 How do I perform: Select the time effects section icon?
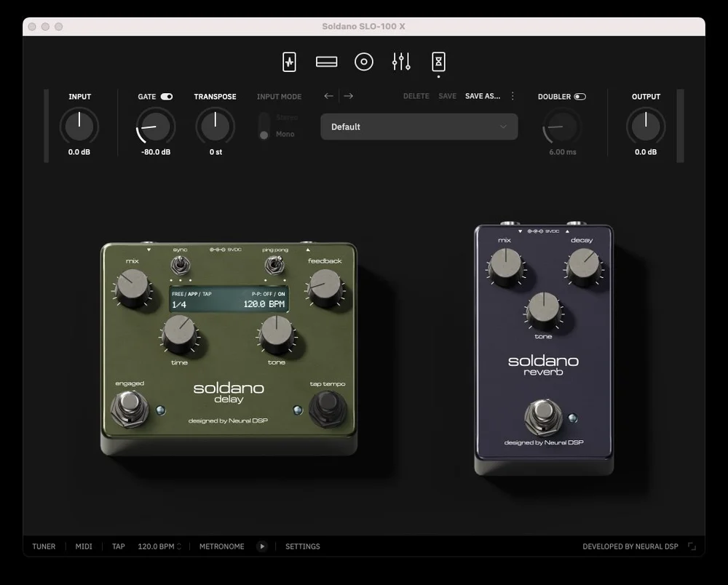pos(438,62)
